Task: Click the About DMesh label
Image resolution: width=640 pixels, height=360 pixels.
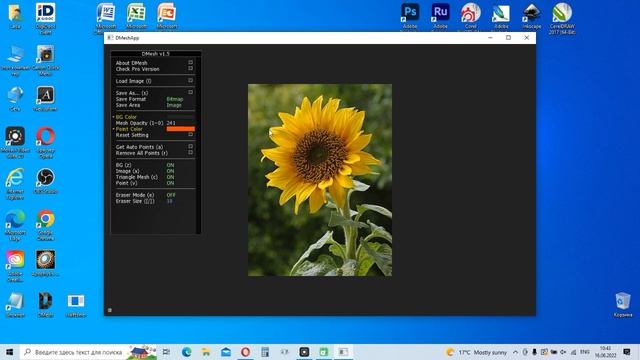Action: click(131, 63)
